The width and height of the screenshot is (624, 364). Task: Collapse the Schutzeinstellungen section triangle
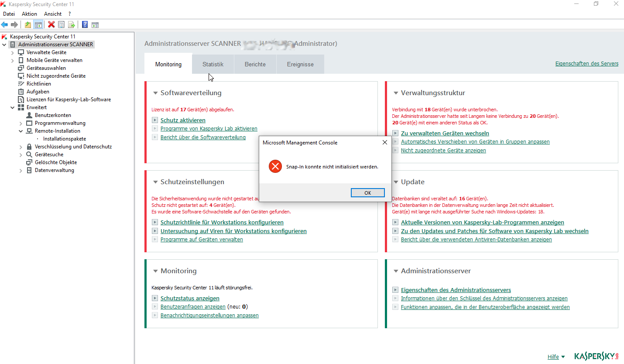pos(155,182)
